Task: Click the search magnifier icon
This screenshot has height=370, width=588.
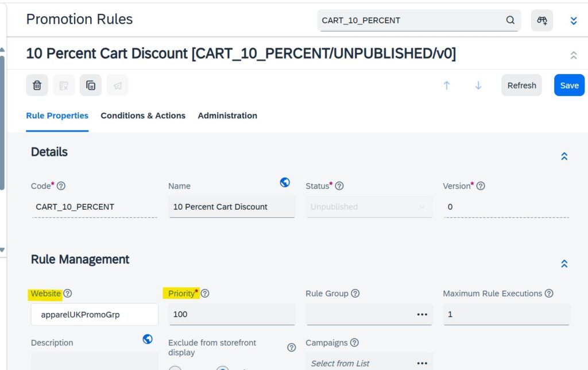Action: click(510, 20)
